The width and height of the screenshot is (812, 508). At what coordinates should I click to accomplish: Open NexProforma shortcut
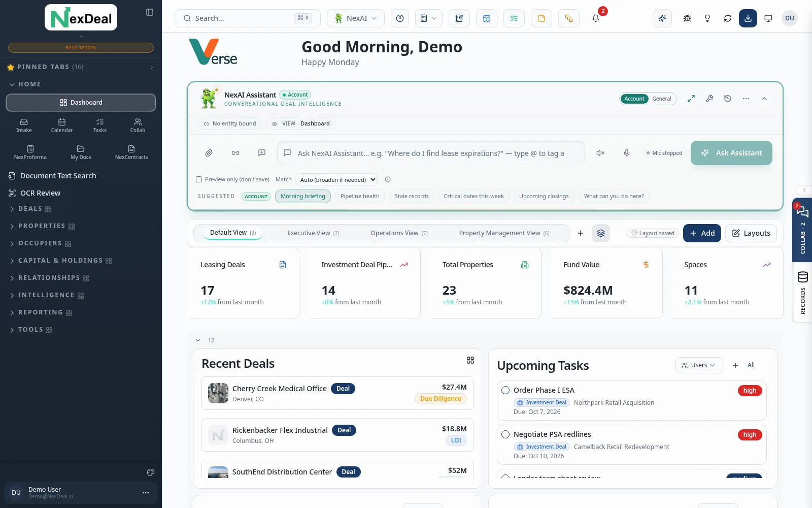click(30, 152)
